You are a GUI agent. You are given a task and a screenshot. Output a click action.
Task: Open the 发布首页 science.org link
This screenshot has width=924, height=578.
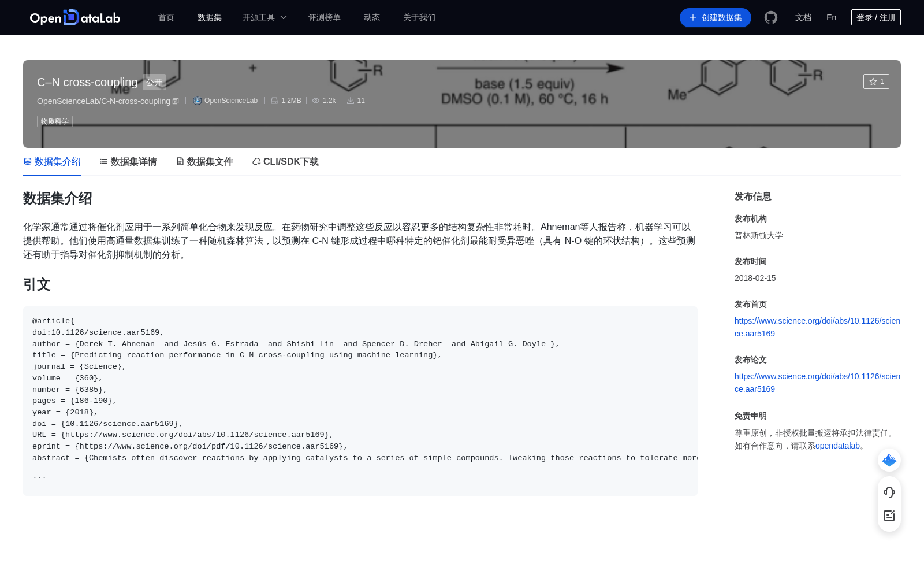point(817,327)
